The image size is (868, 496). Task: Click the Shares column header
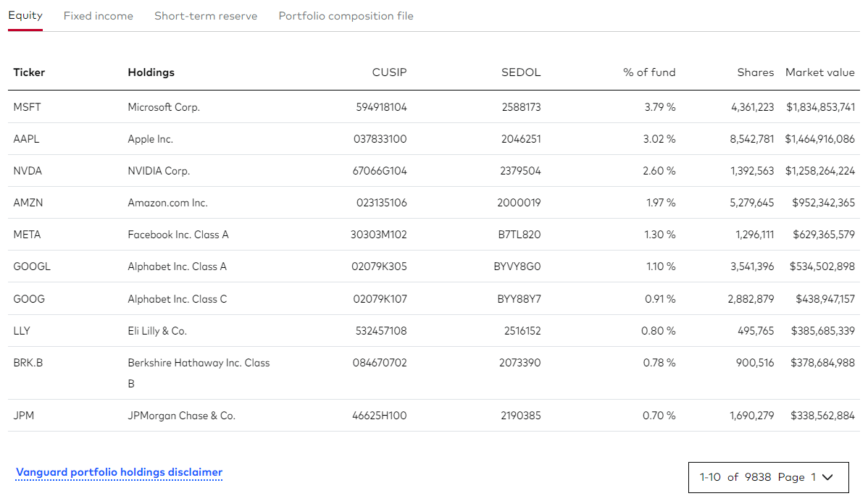point(755,72)
